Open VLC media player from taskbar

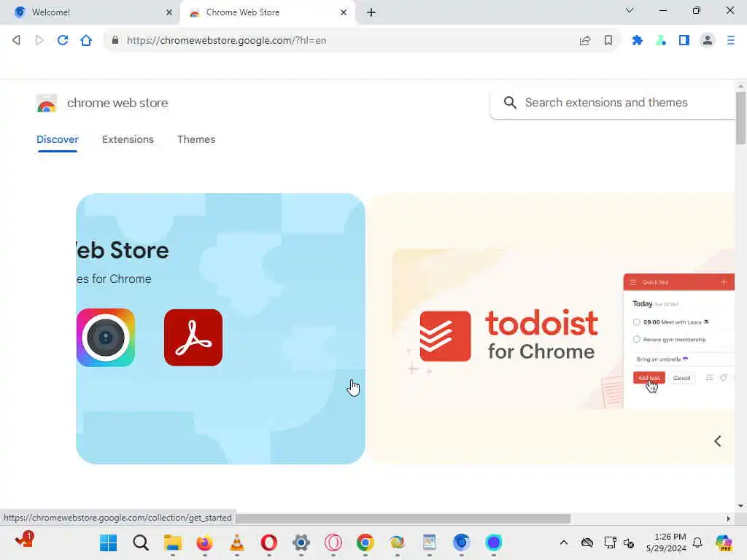tap(237, 542)
